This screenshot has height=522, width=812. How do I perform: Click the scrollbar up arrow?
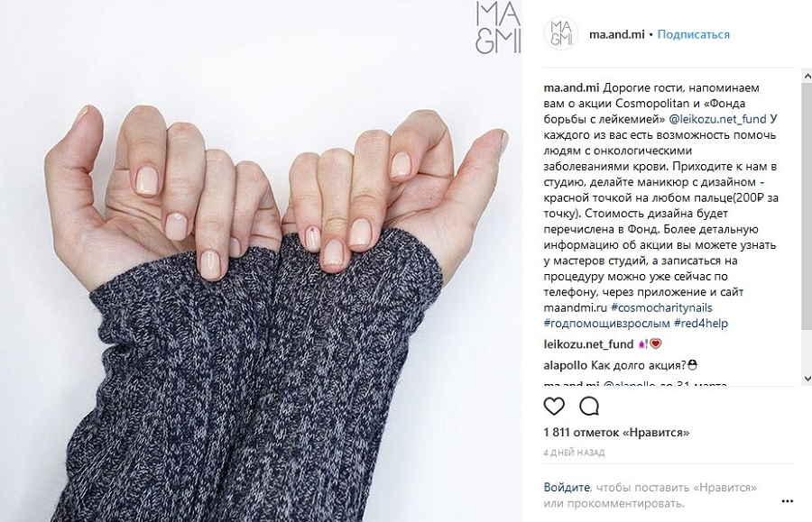click(807, 76)
